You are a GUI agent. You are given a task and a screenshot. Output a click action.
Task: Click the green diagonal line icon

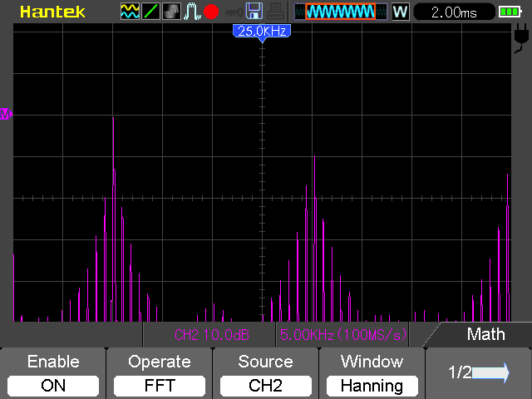click(x=150, y=12)
